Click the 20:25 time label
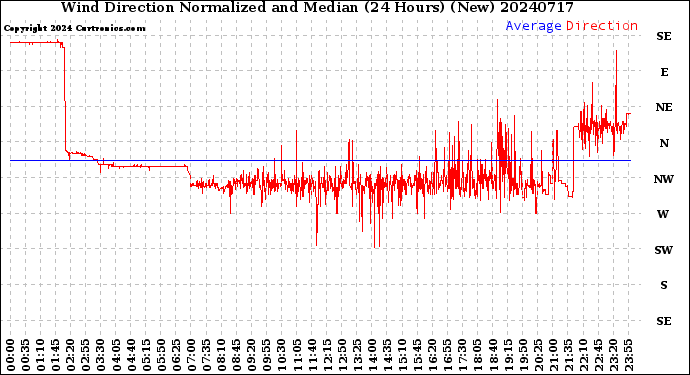This screenshot has width=690, height=375. (x=538, y=356)
